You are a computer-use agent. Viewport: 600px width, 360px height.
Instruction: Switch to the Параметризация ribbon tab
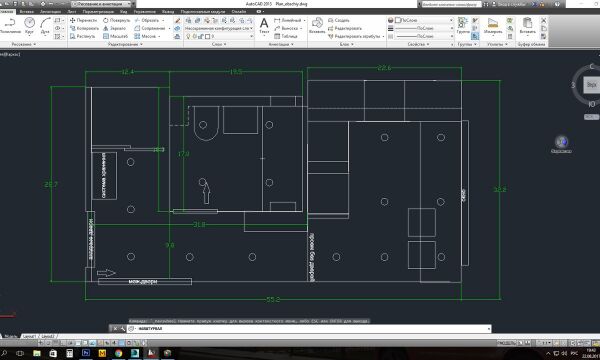tap(98, 11)
